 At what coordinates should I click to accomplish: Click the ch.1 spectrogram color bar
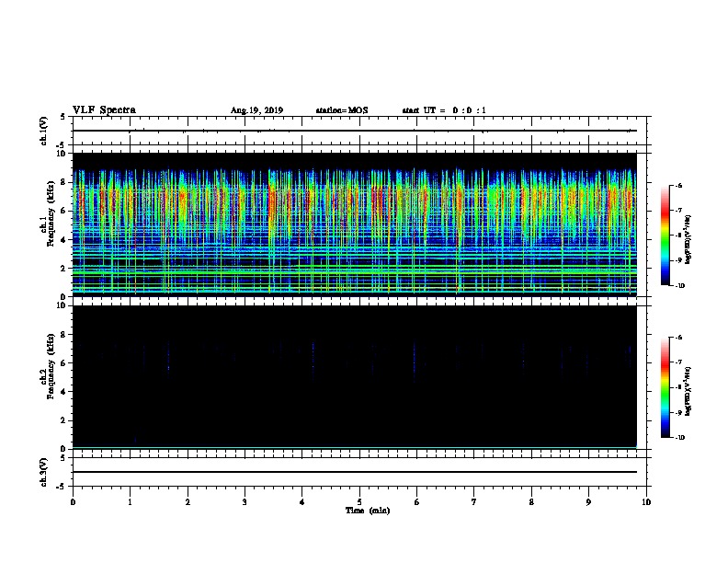[x=665, y=236]
